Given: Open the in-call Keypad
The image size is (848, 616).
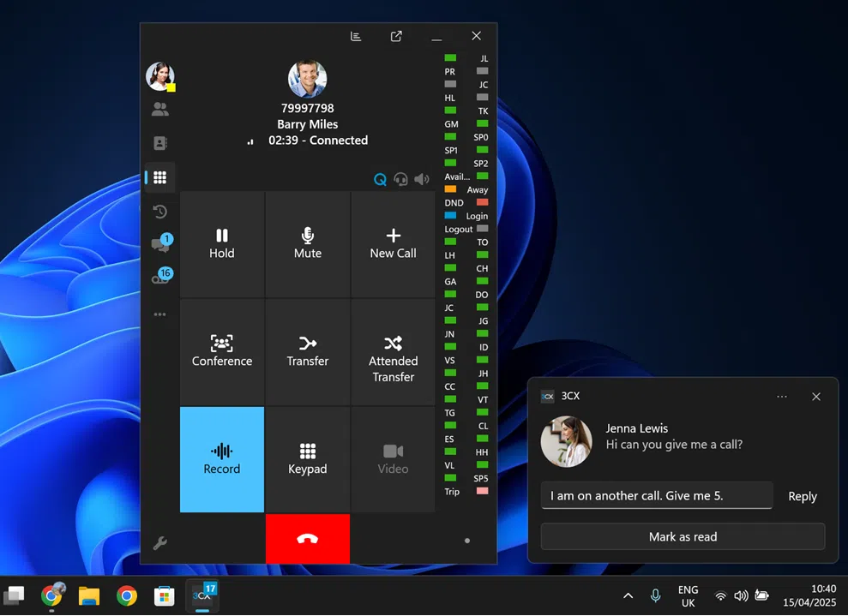Looking at the screenshot, I should [308, 459].
